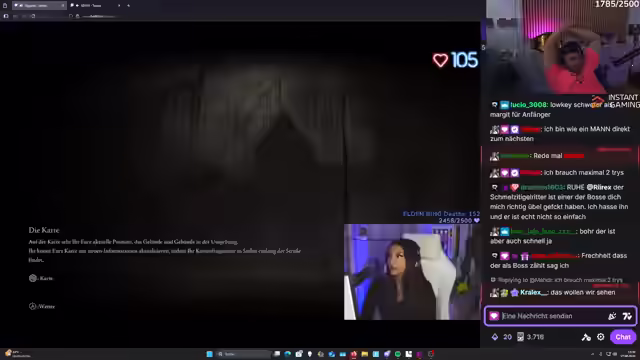Click the Karte button prompt in game
Screen dimensions: 640x360
pos(41,278)
